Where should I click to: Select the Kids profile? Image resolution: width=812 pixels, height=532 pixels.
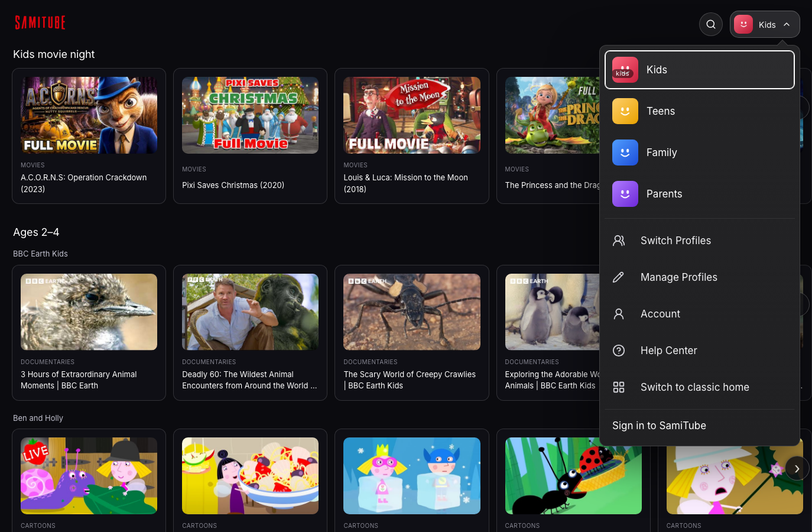700,70
